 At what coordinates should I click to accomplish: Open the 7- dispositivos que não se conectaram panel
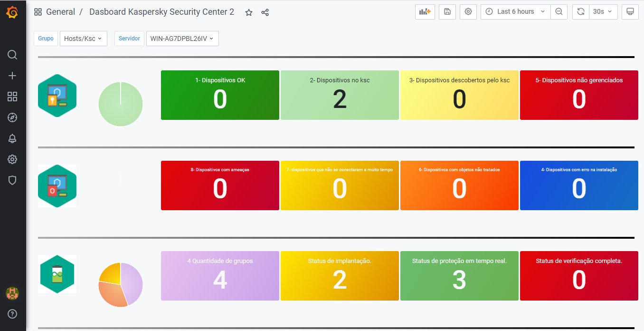340,185
